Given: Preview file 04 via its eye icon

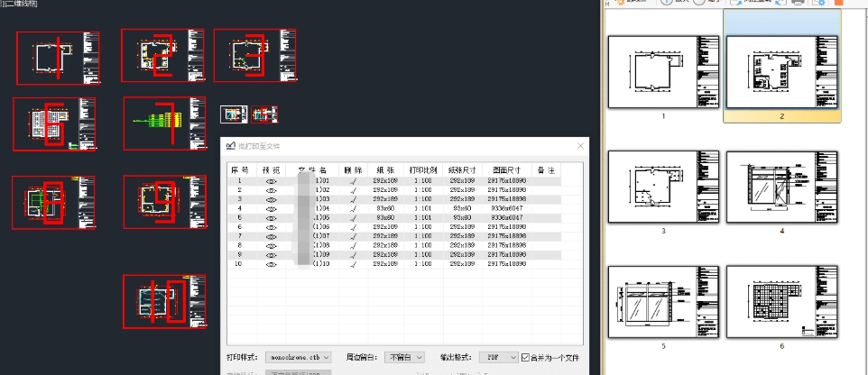Looking at the screenshot, I should click(272, 208).
